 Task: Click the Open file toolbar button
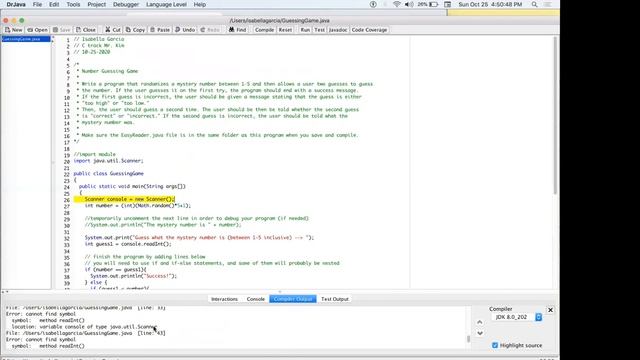pyautogui.click(x=37, y=30)
